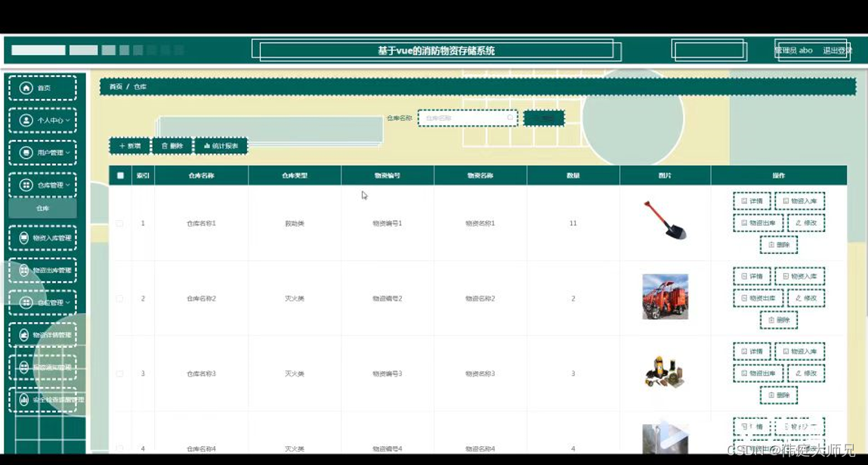Viewport: 868px width, 465px height.
Task: Click 退出登录 to log out
Action: click(x=837, y=51)
